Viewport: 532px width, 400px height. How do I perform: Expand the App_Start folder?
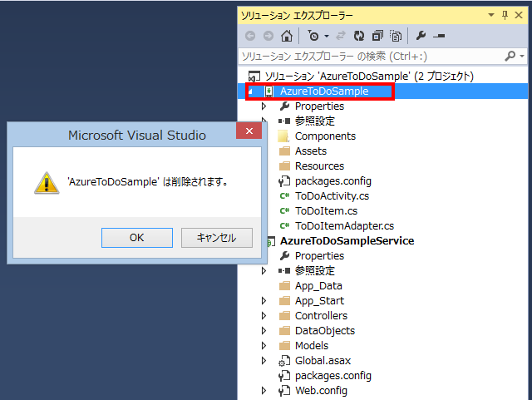[264, 300]
